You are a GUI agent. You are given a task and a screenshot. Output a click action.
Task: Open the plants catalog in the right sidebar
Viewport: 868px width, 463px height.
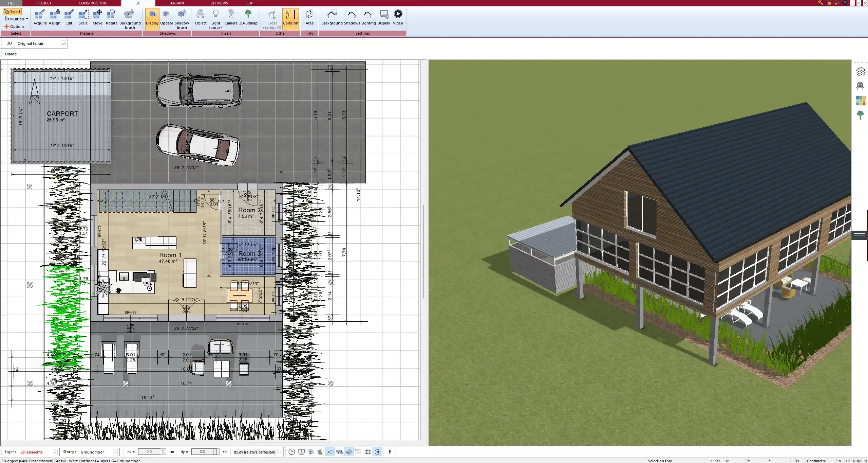point(861,115)
